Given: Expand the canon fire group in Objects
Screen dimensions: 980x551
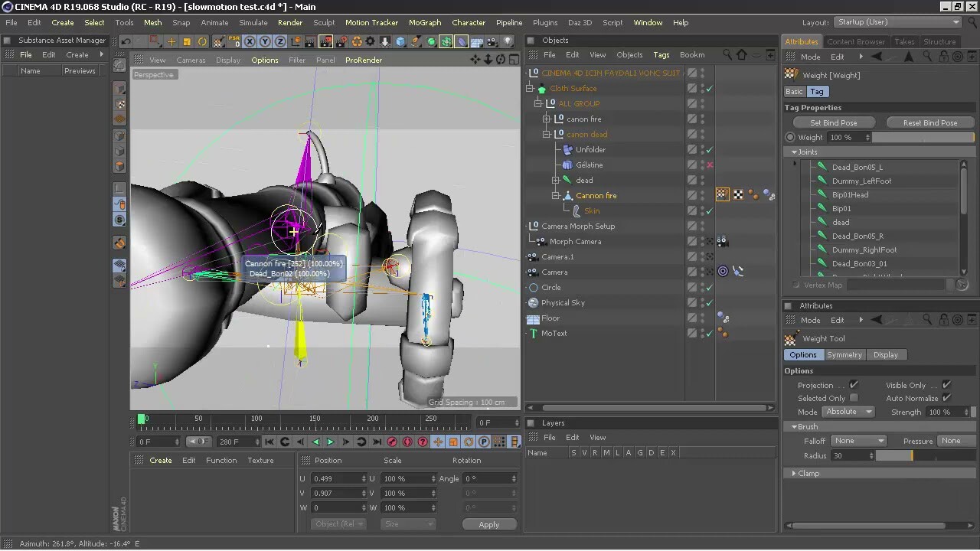Looking at the screenshot, I should pyautogui.click(x=547, y=119).
